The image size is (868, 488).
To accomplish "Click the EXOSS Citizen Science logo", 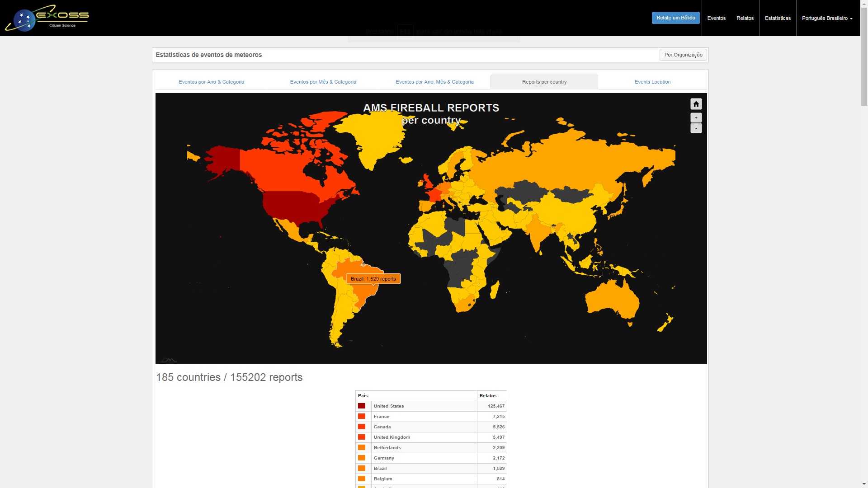I will point(47,18).
